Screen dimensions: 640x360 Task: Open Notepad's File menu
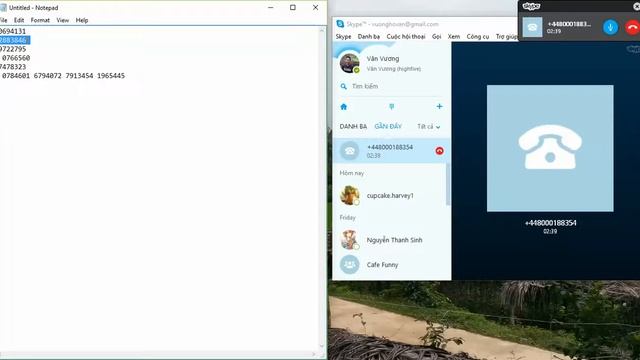tap(3, 20)
